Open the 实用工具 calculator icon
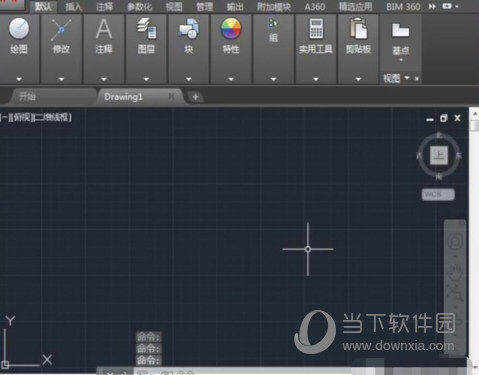 [316, 29]
